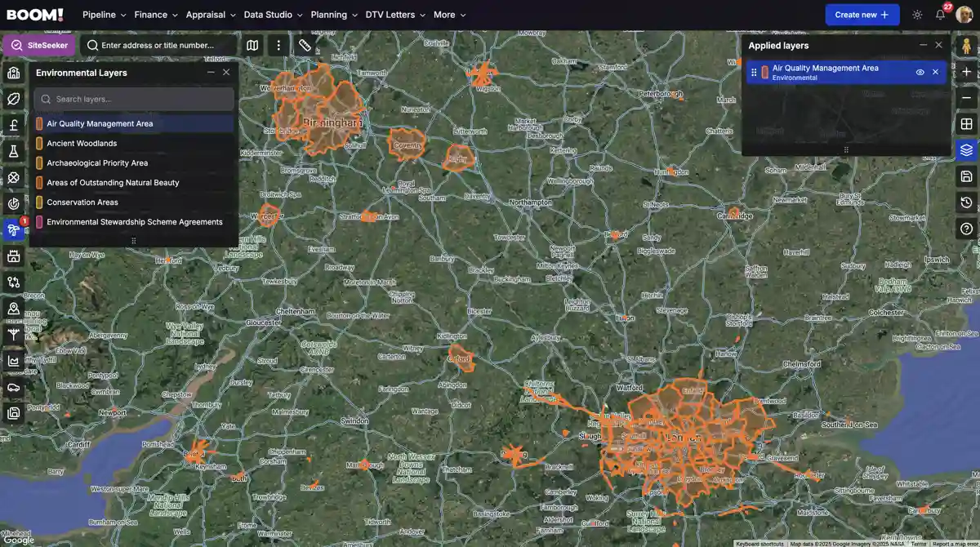Select Ancient Woodlands layer in list
980x547 pixels.
82,144
